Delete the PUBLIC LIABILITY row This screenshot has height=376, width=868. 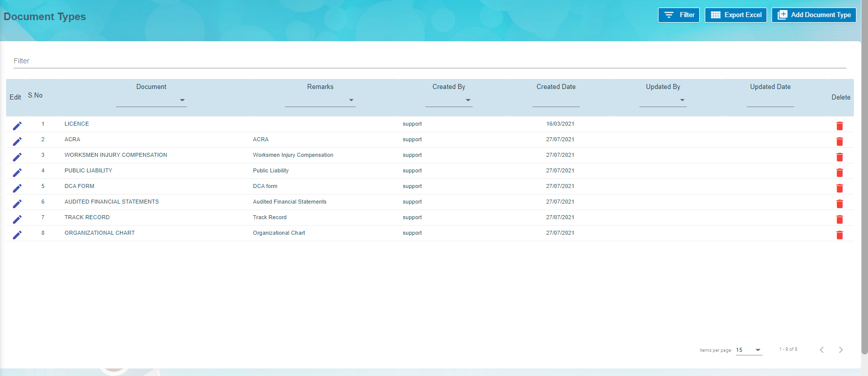pyautogui.click(x=839, y=172)
